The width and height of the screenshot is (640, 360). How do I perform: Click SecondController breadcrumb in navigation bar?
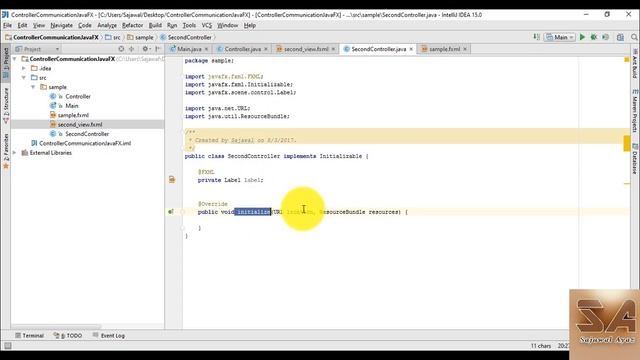[186, 37]
